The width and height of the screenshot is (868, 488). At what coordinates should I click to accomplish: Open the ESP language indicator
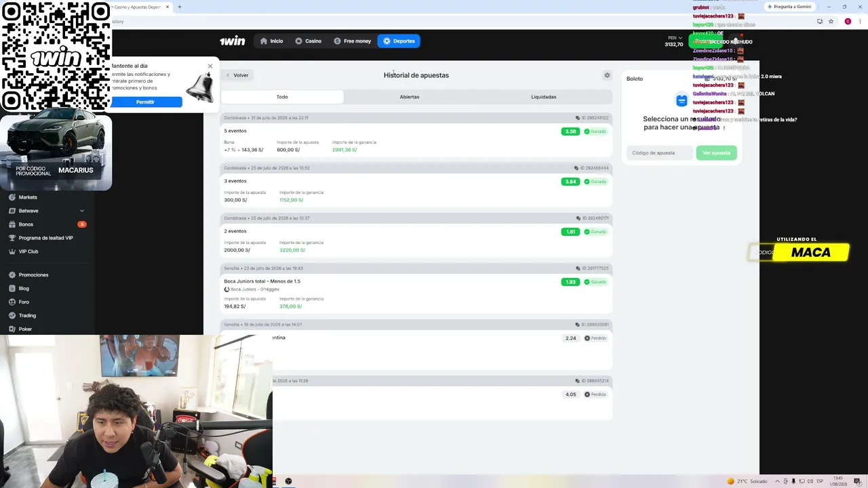click(820, 481)
